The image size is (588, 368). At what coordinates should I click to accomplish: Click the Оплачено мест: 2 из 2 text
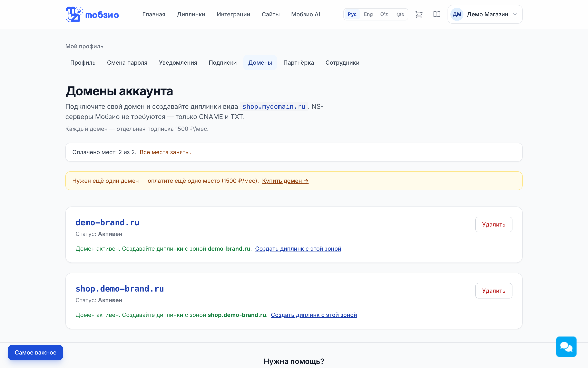pos(104,152)
